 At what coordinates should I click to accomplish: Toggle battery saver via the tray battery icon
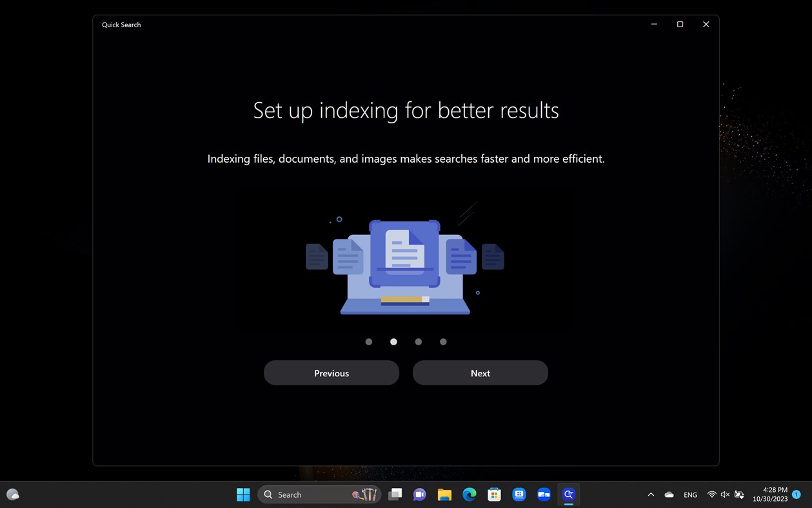(739, 494)
